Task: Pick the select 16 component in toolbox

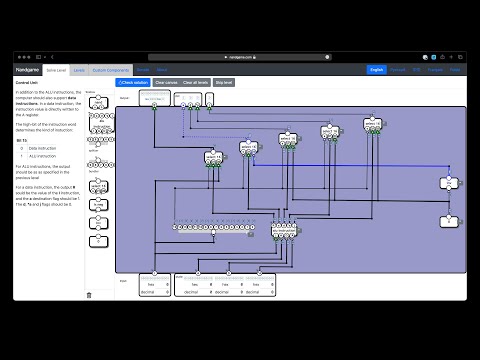Action: click(x=98, y=187)
